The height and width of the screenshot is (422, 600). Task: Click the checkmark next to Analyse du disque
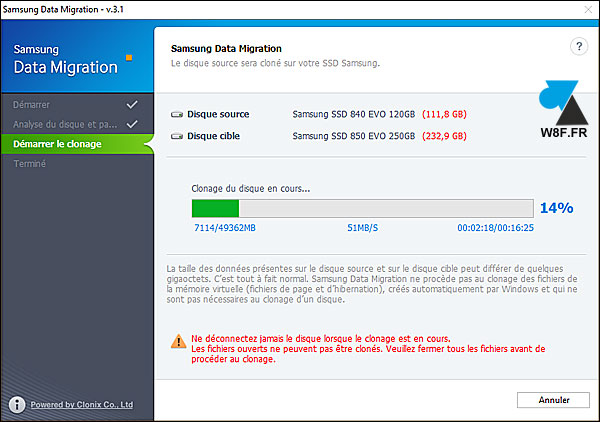[132, 124]
